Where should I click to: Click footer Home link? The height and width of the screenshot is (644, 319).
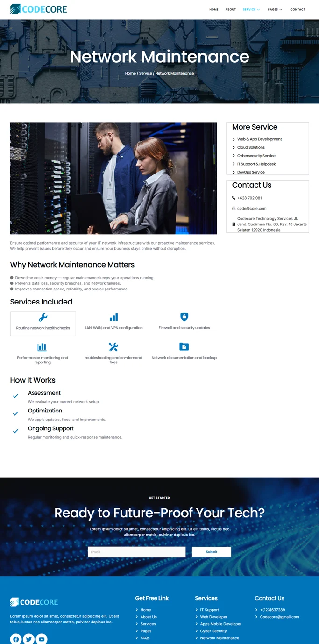(x=146, y=610)
